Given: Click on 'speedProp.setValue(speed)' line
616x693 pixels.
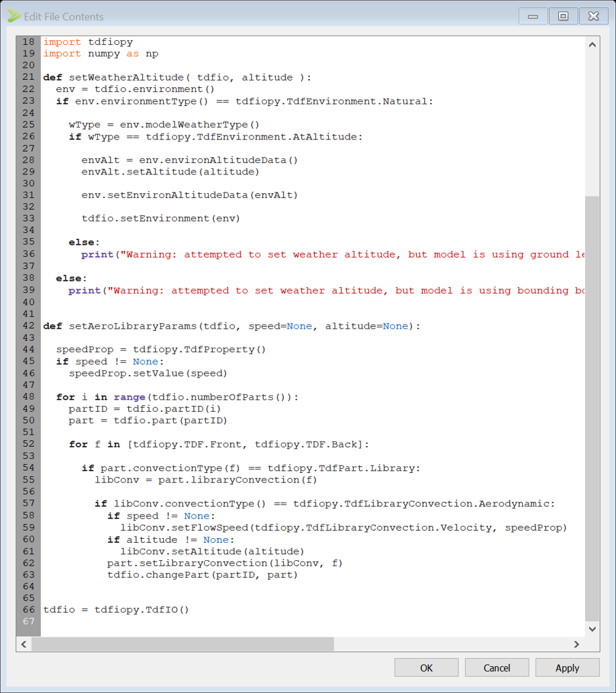Looking at the screenshot, I should (148, 374).
